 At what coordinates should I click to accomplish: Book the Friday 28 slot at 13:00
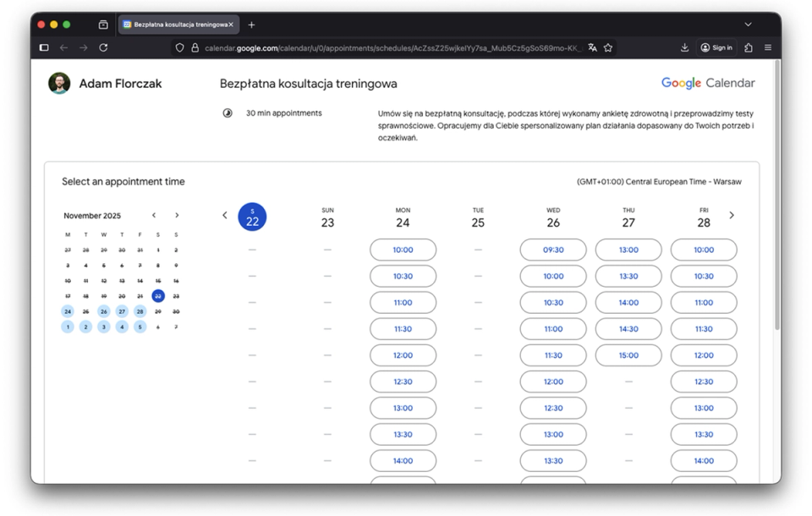pyautogui.click(x=704, y=409)
